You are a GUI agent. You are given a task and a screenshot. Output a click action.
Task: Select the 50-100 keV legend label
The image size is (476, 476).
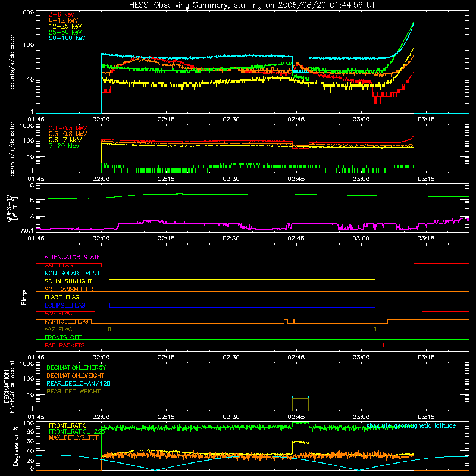tap(67, 38)
